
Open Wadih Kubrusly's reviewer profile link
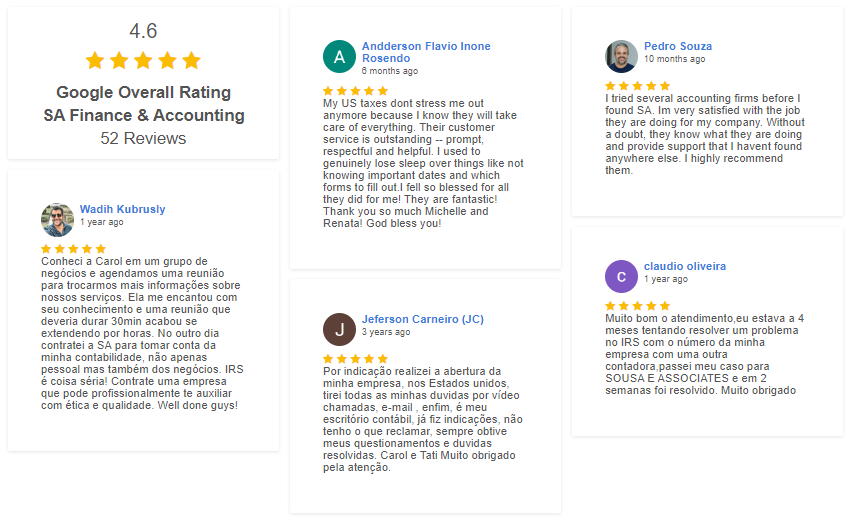tap(122, 210)
